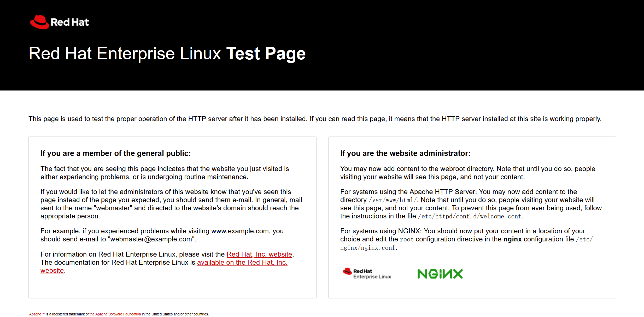Click the /etc/httpd/conf.d/welcome.conf file path
Image resolution: width=644 pixels, height=317 pixels.
point(470,216)
